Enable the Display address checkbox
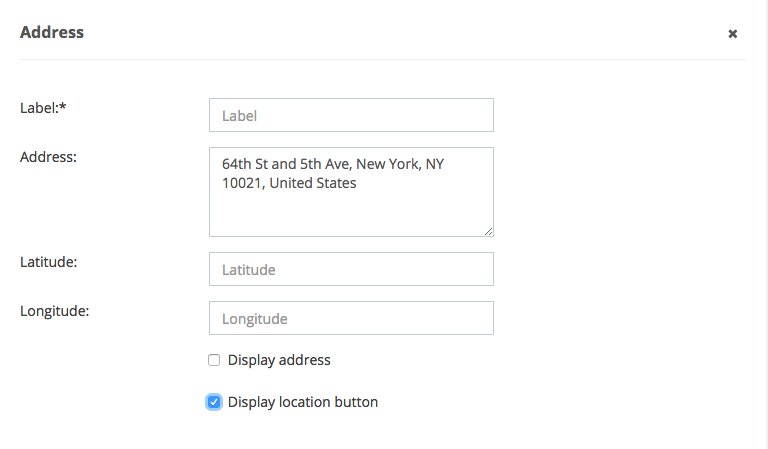 [214, 360]
